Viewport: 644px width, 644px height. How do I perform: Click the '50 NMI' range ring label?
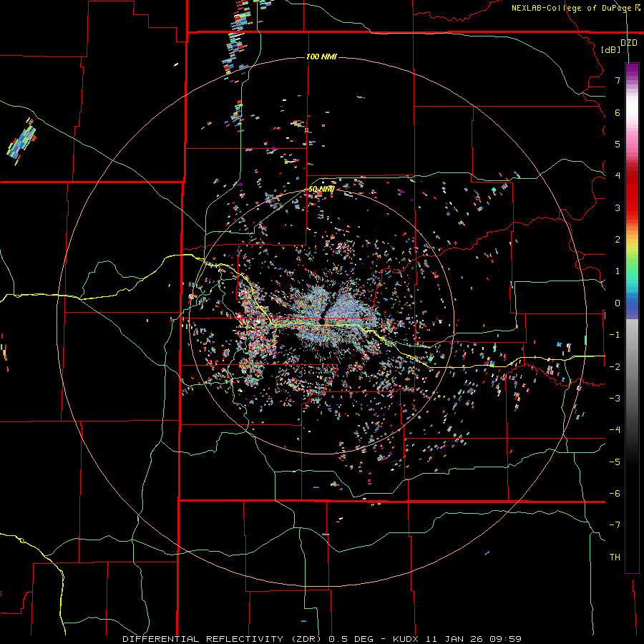coord(321,189)
